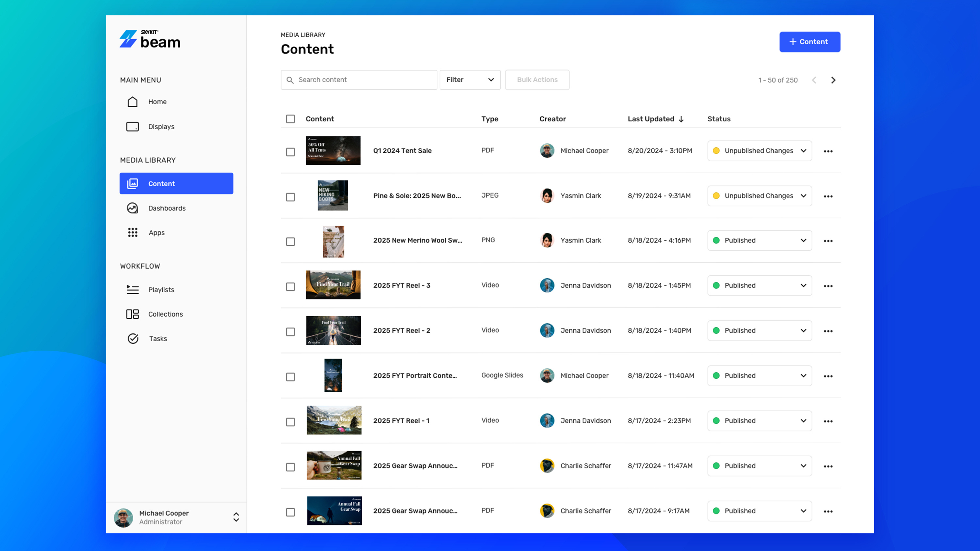Open status dropdown for Pine & Sole row
This screenshot has width=980, height=551.
tap(759, 196)
